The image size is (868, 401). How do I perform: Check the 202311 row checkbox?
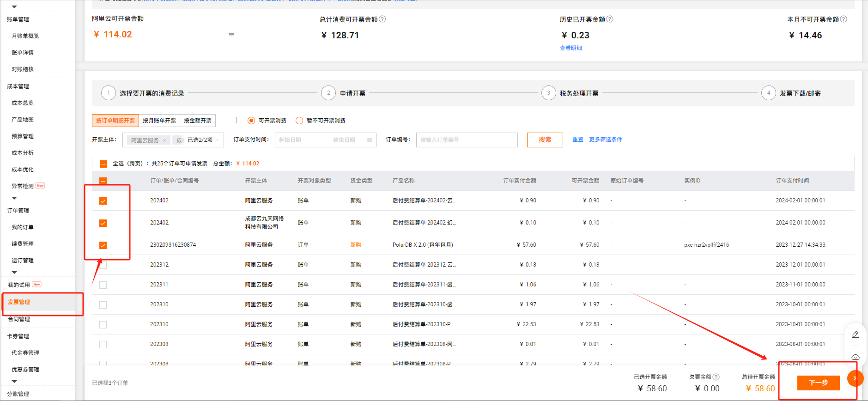point(103,285)
